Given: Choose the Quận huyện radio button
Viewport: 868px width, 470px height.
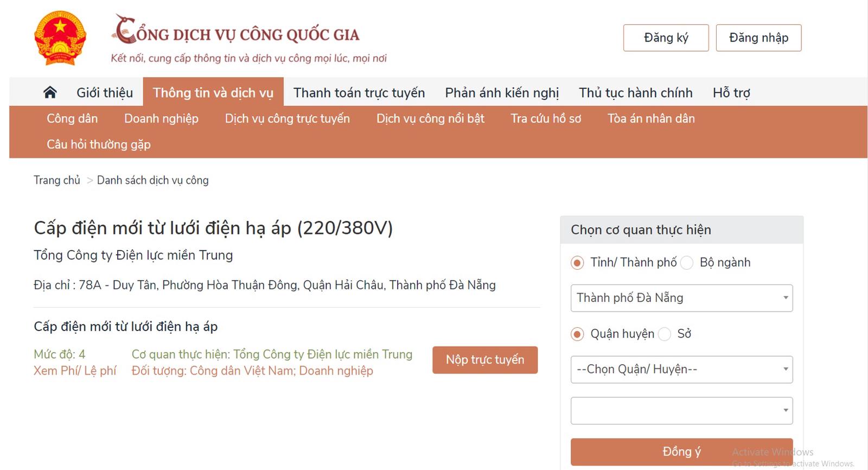Looking at the screenshot, I should (x=577, y=334).
